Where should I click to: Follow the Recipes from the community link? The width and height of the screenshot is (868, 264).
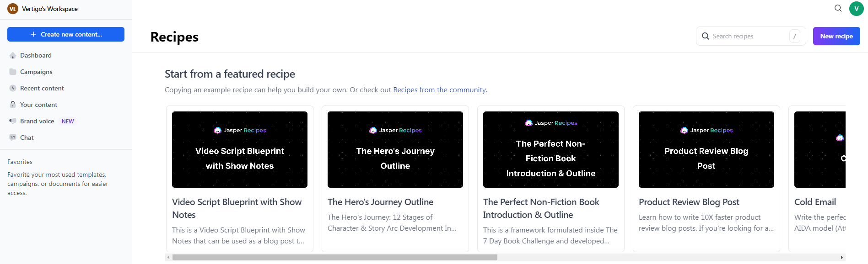click(x=439, y=90)
